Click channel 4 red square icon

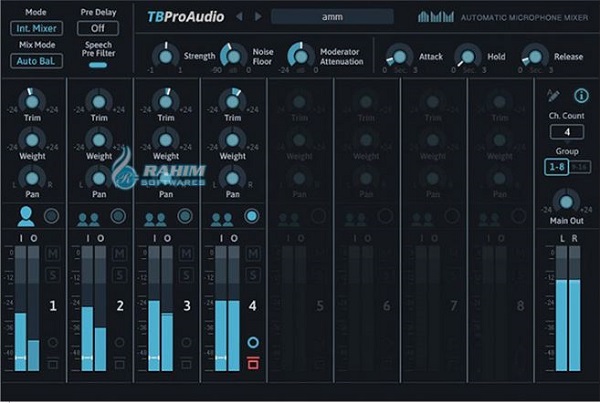253,363
